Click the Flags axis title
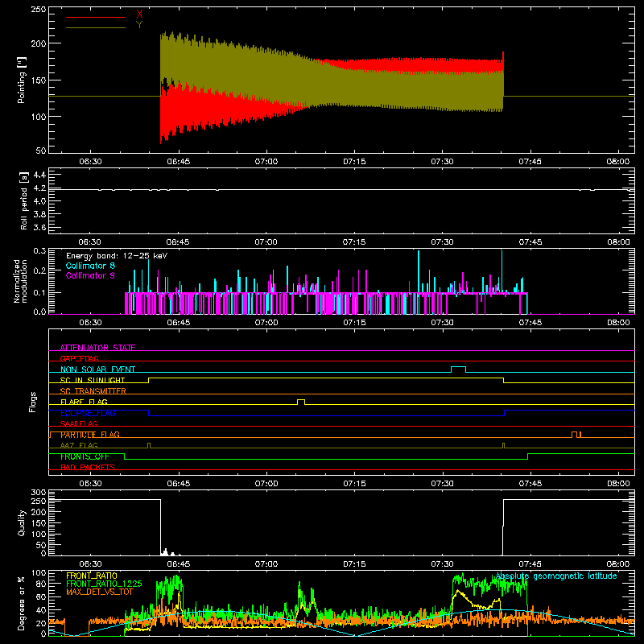 point(32,402)
